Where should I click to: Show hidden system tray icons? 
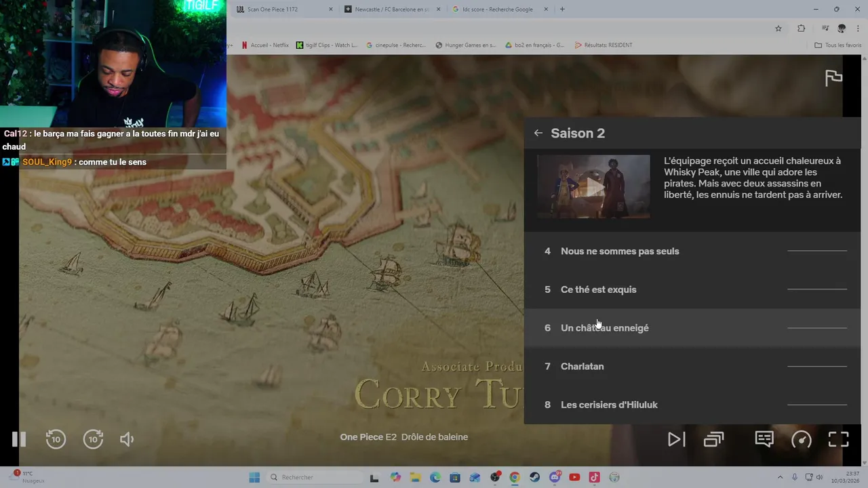pos(780,477)
